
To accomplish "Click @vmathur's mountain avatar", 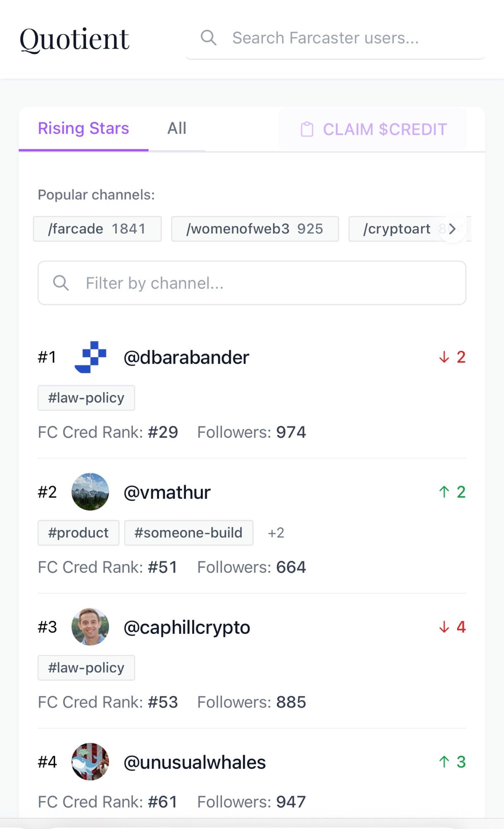I will click(x=90, y=492).
